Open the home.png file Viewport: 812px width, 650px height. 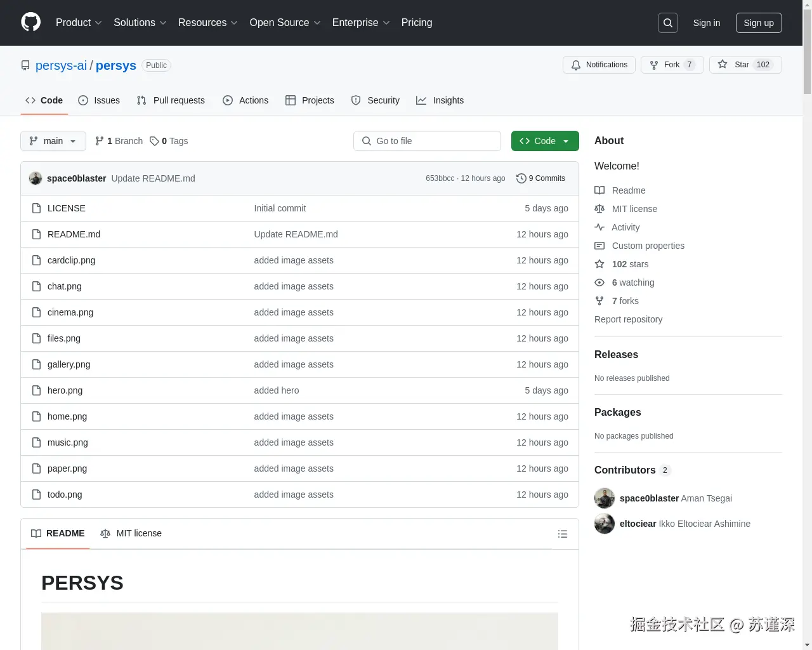coord(67,416)
